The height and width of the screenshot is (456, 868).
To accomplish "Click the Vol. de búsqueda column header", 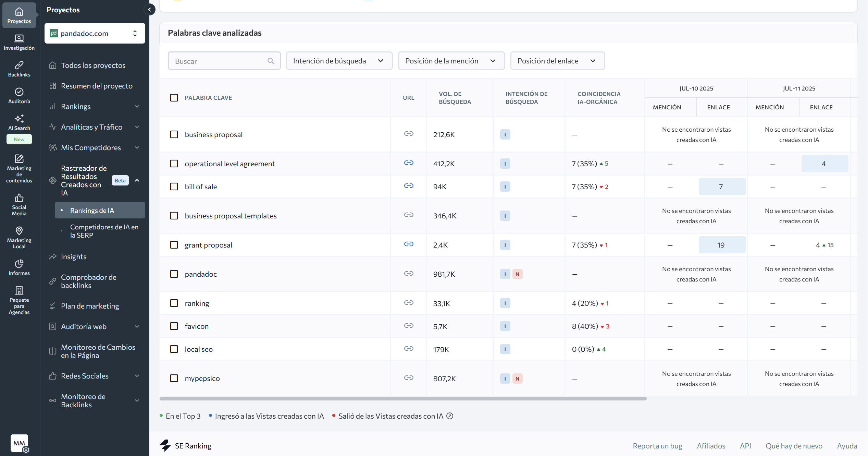I will pyautogui.click(x=455, y=98).
